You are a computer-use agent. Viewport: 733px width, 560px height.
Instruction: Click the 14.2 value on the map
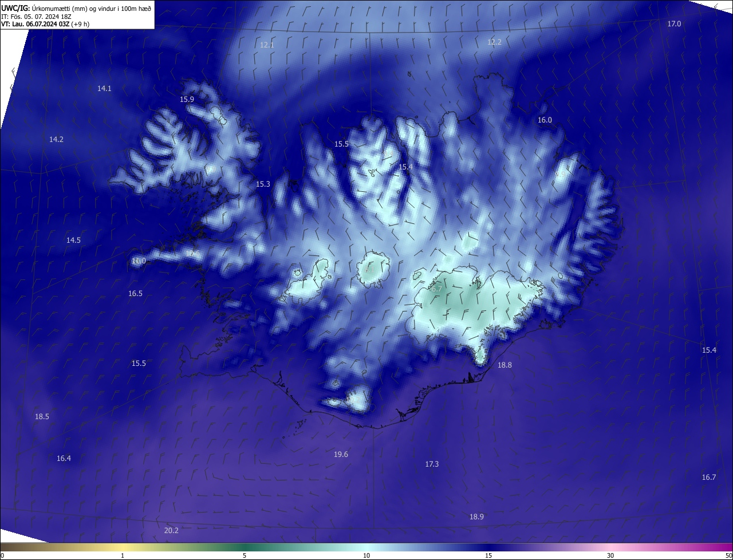(56, 139)
